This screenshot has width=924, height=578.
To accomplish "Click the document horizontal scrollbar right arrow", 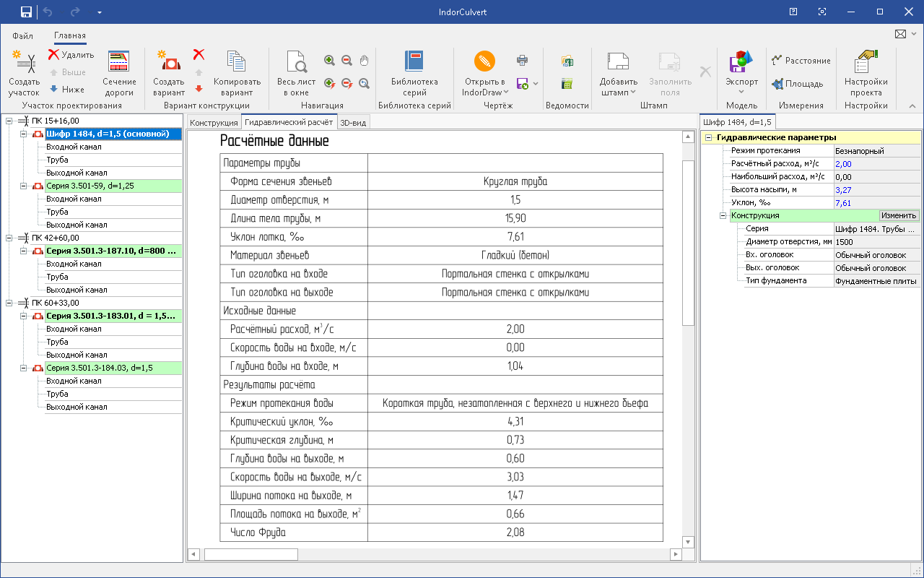I will 676,555.
